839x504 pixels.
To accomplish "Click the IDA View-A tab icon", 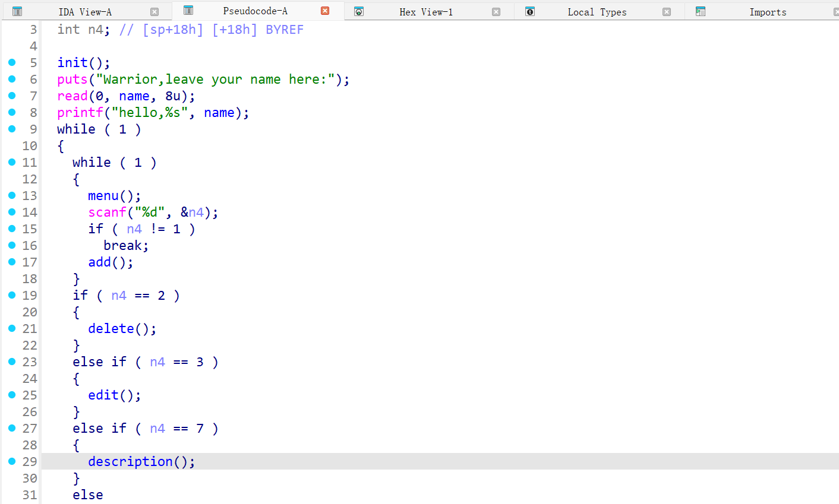I will click(17, 11).
